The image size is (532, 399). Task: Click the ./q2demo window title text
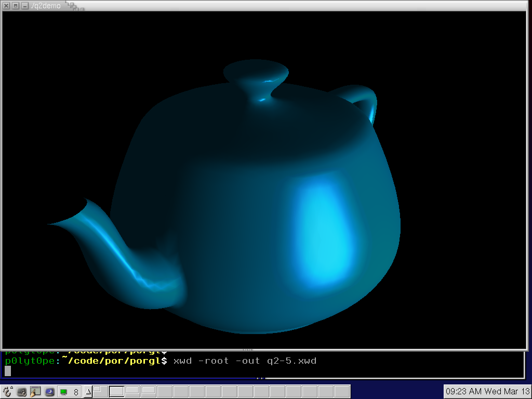point(46,6)
